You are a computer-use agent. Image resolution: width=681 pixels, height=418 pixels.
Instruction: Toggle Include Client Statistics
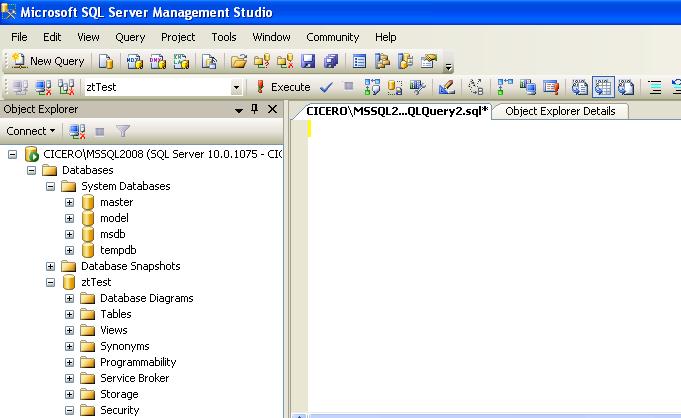pos(528,87)
